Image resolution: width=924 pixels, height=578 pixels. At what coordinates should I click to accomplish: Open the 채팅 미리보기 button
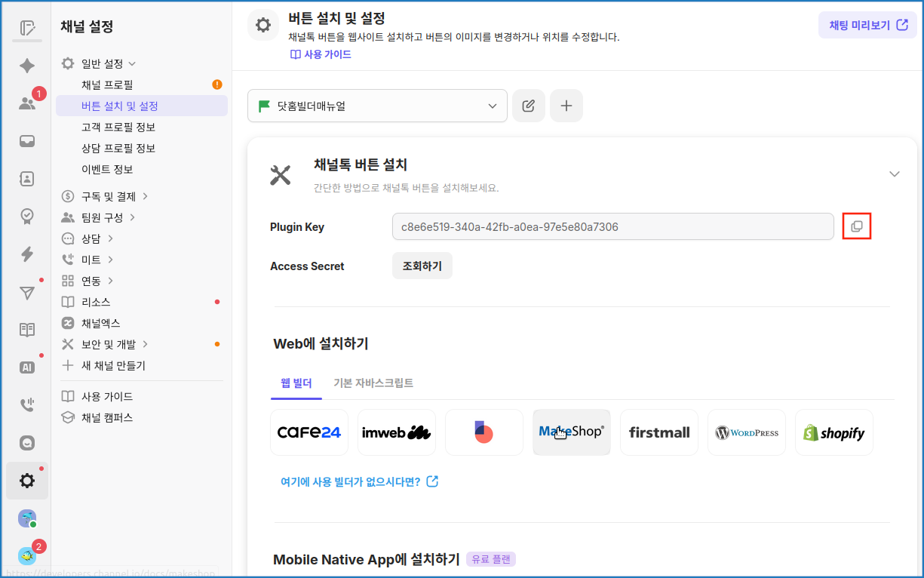(x=867, y=25)
